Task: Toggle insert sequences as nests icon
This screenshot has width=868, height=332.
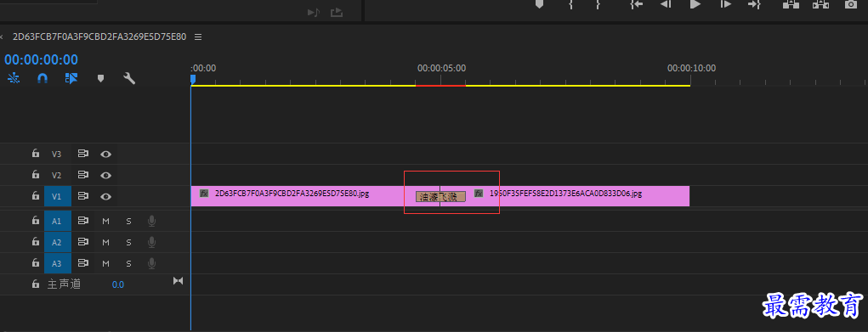Action: tap(14, 78)
